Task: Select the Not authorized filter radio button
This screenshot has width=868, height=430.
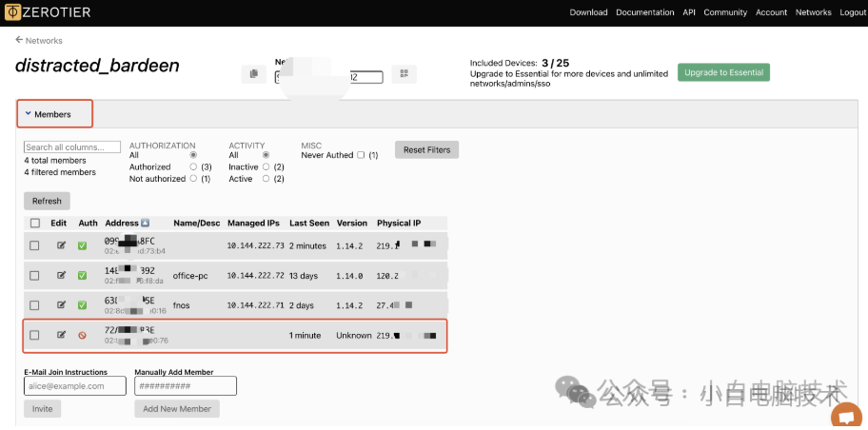Action: [193, 179]
